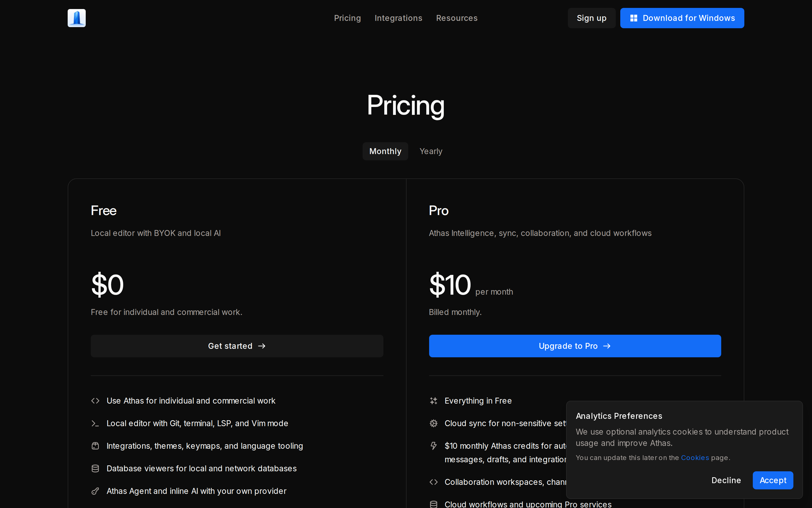Click the Windows icon in Download button
812x508 pixels.
point(634,18)
